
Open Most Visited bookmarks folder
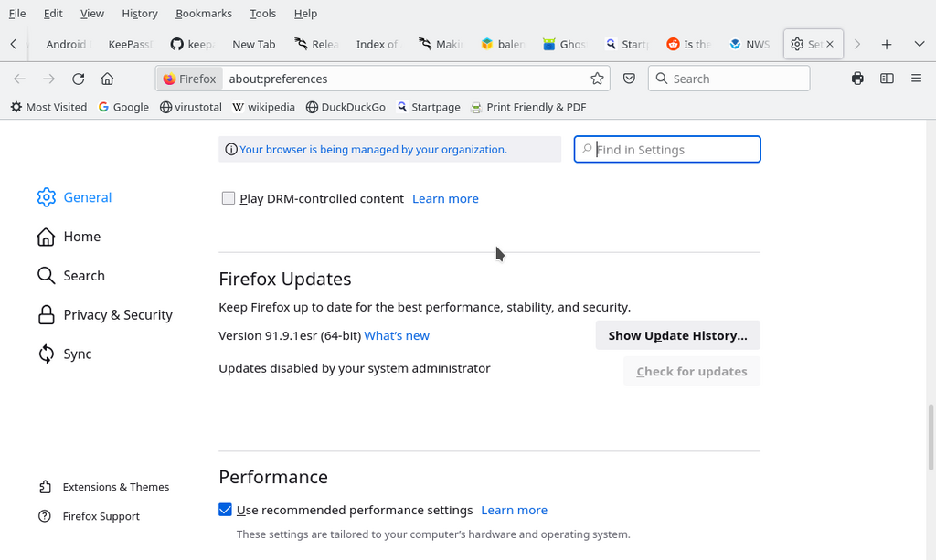click(x=49, y=108)
